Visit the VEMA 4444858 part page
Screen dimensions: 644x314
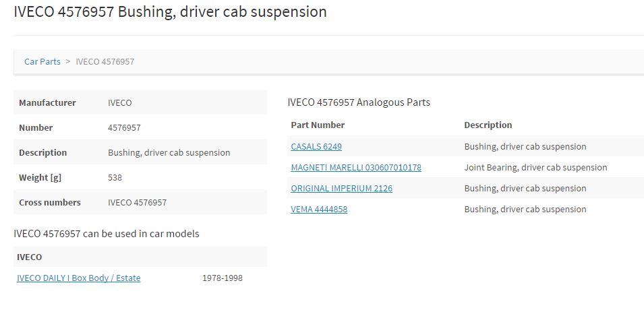[x=319, y=209]
